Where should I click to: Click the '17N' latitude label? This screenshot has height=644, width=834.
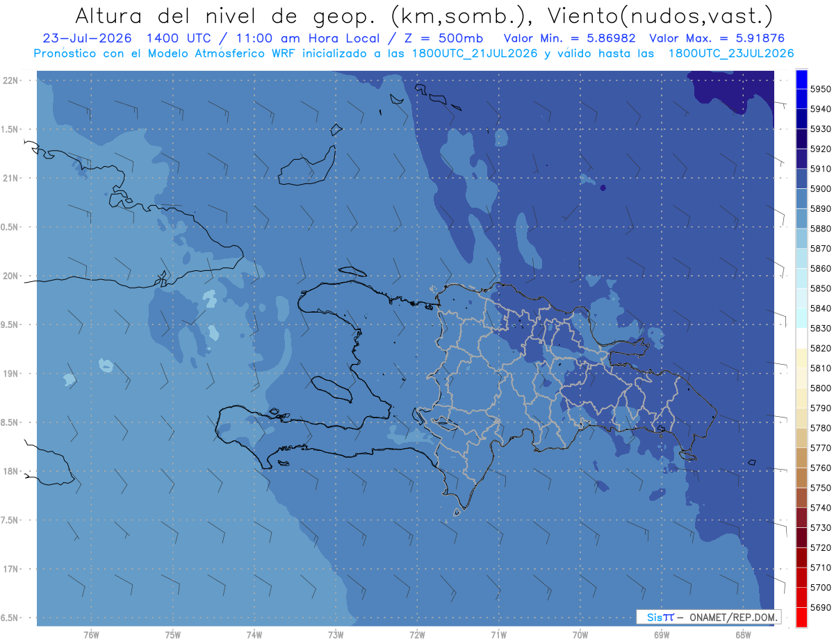(x=12, y=570)
